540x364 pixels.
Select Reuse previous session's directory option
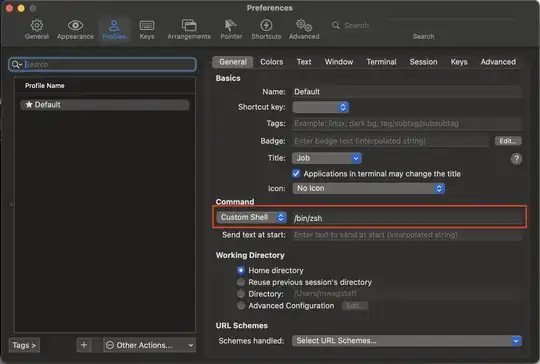point(241,282)
